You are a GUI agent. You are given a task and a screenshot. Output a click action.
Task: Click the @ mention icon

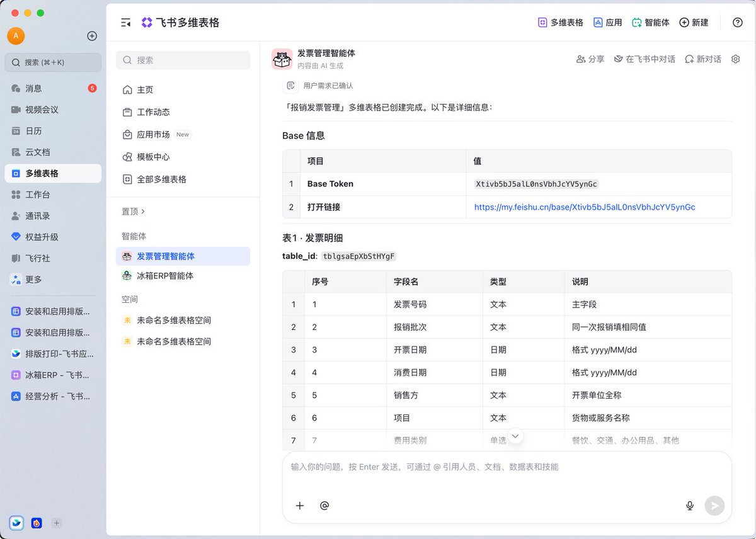(324, 506)
